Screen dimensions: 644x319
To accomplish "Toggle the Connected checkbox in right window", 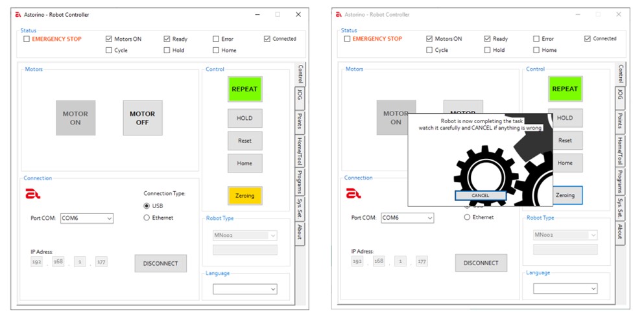I will point(588,39).
